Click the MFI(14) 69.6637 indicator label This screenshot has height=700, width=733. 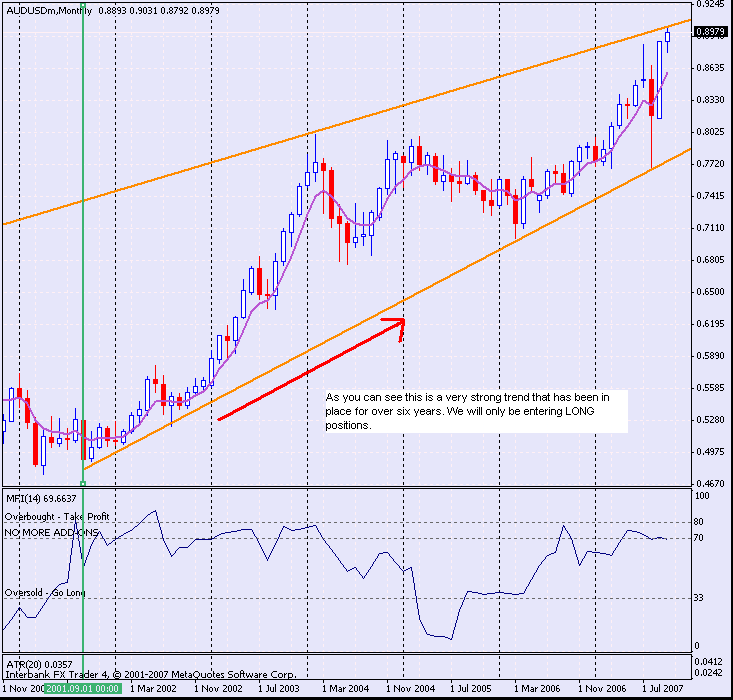(x=41, y=498)
